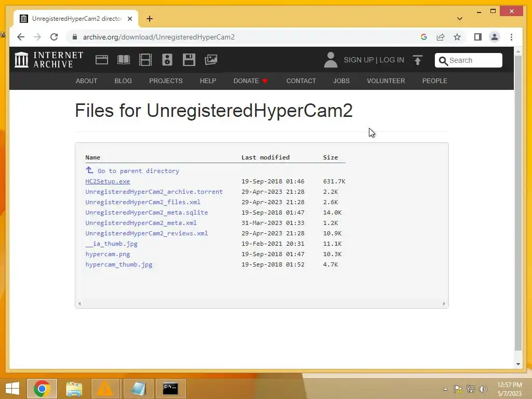The image size is (532, 399).
Task: Click file listing right scroll arrow
Action: click(444, 303)
